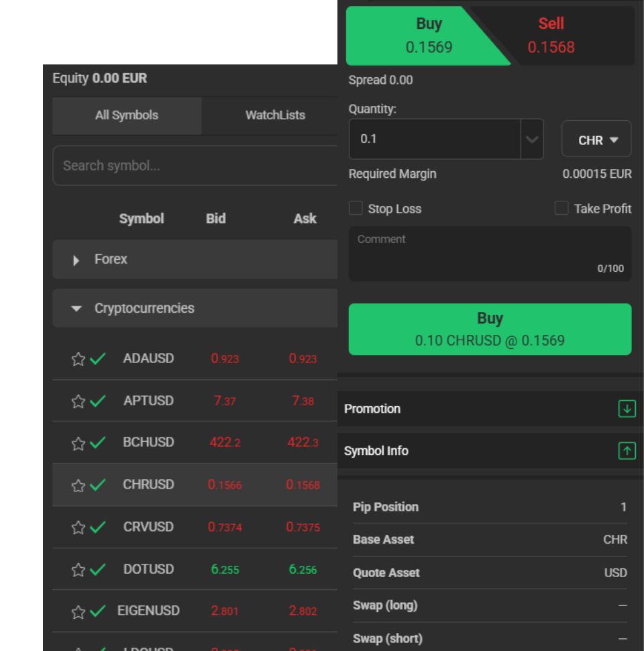The height and width of the screenshot is (651, 644).
Task: Open the Quantity dropdown arrow
Action: pos(532,140)
